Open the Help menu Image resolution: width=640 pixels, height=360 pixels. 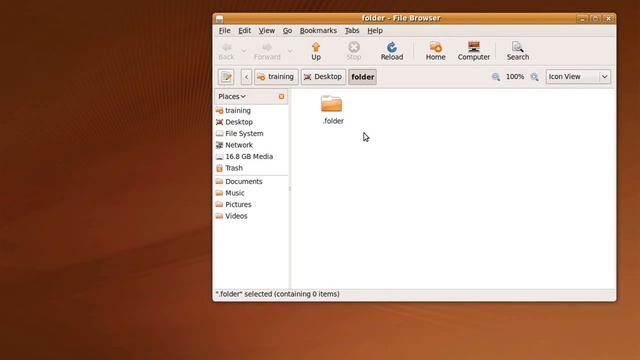(375, 31)
